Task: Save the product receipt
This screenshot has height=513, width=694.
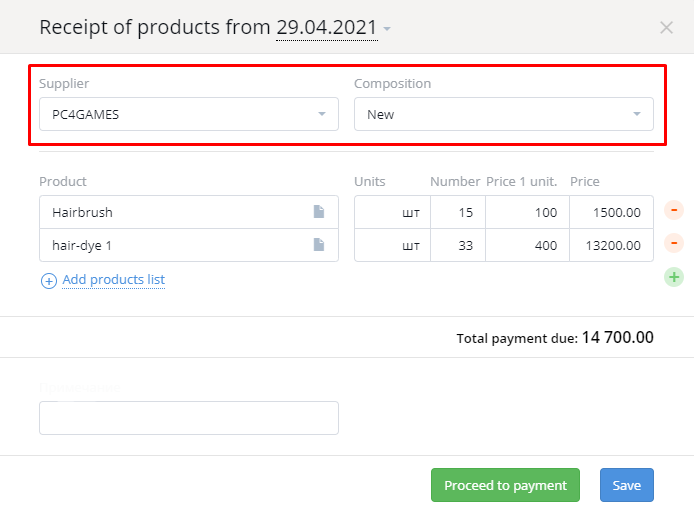Action: coord(627,485)
